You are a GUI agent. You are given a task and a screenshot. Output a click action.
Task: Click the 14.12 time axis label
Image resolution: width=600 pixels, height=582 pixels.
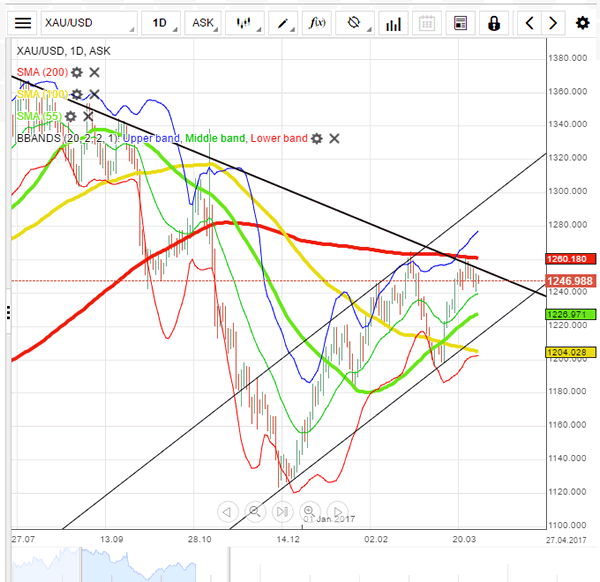pos(288,540)
